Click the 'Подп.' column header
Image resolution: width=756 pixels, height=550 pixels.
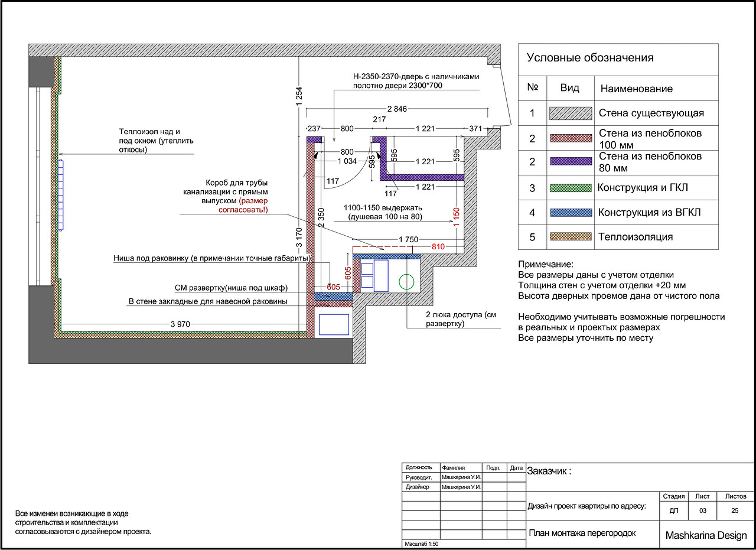click(x=493, y=467)
